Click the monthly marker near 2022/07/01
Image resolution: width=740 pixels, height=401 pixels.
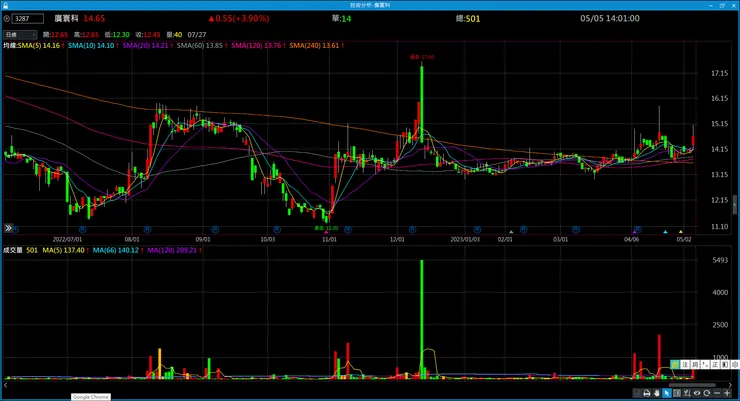(83, 230)
